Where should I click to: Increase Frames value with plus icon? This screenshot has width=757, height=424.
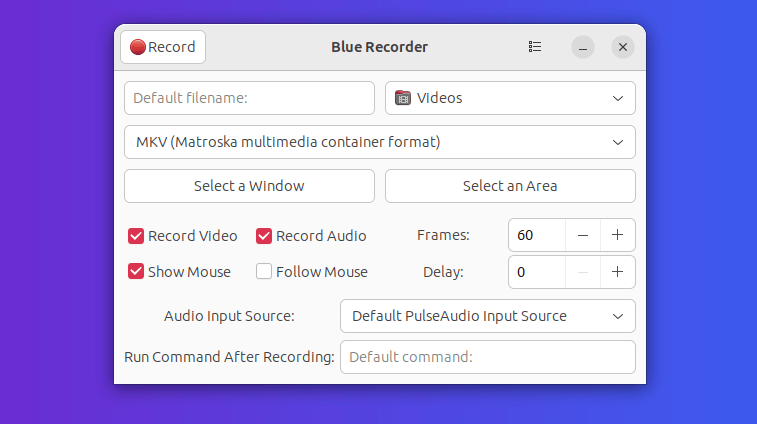click(618, 235)
